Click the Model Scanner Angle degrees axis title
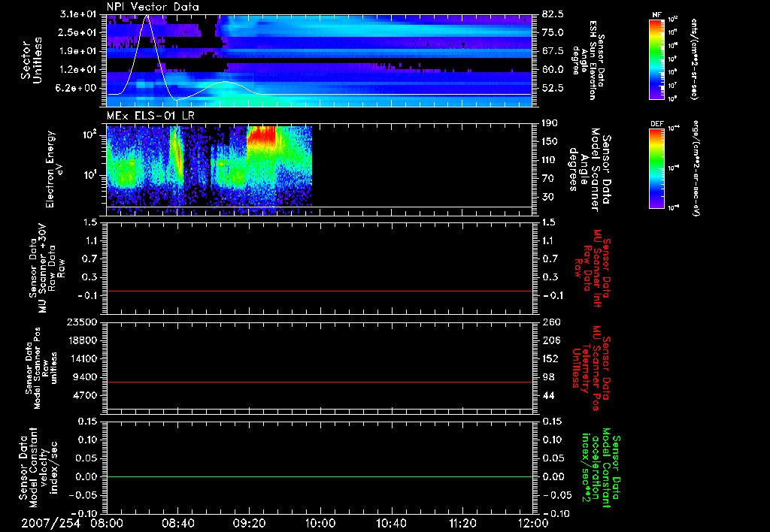 click(x=590, y=170)
